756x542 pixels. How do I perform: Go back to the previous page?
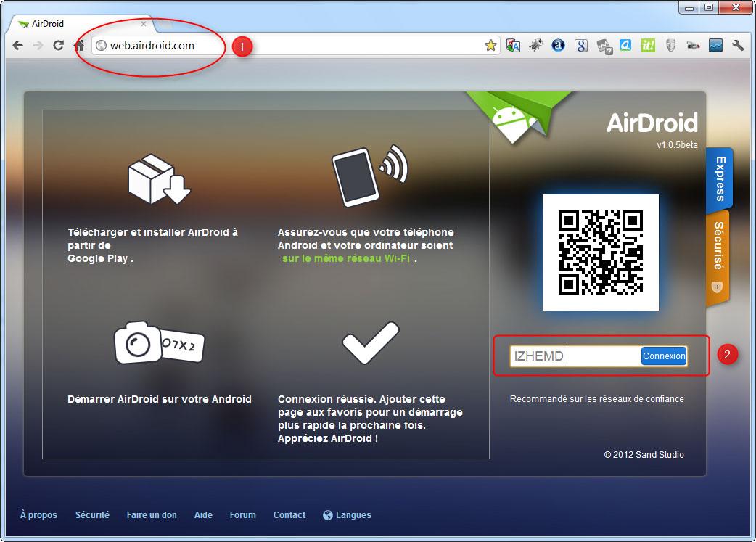(18, 45)
